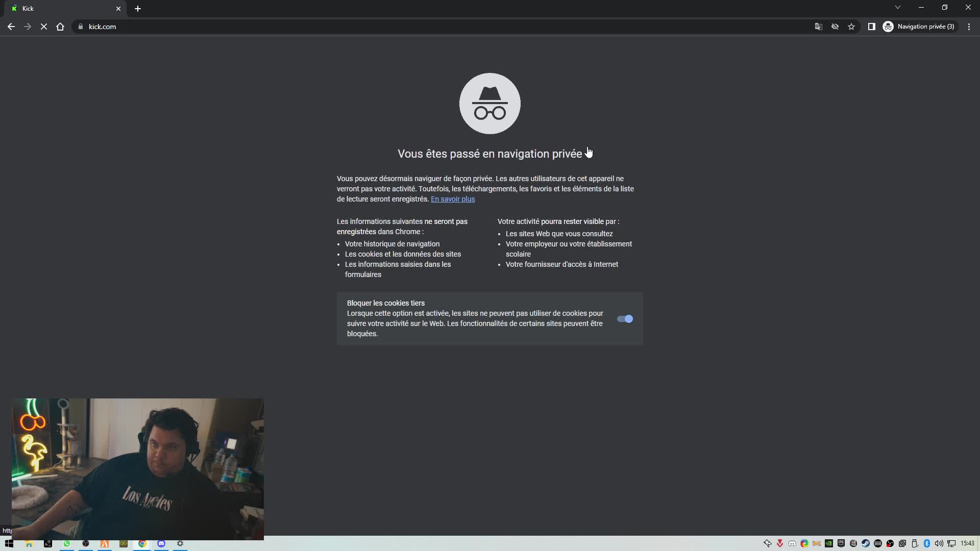Open Bluetooth tray icon
The width and height of the screenshot is (980, 551).
pos(927,543)
